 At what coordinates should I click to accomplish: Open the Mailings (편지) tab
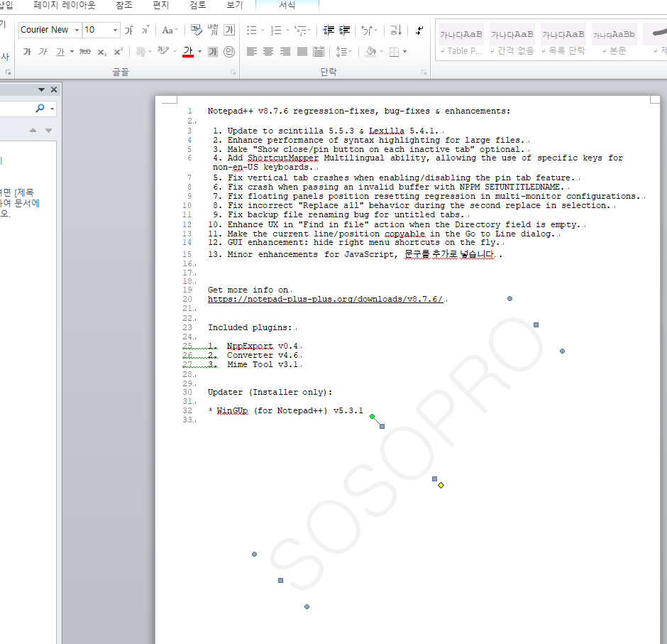[161, 5]
